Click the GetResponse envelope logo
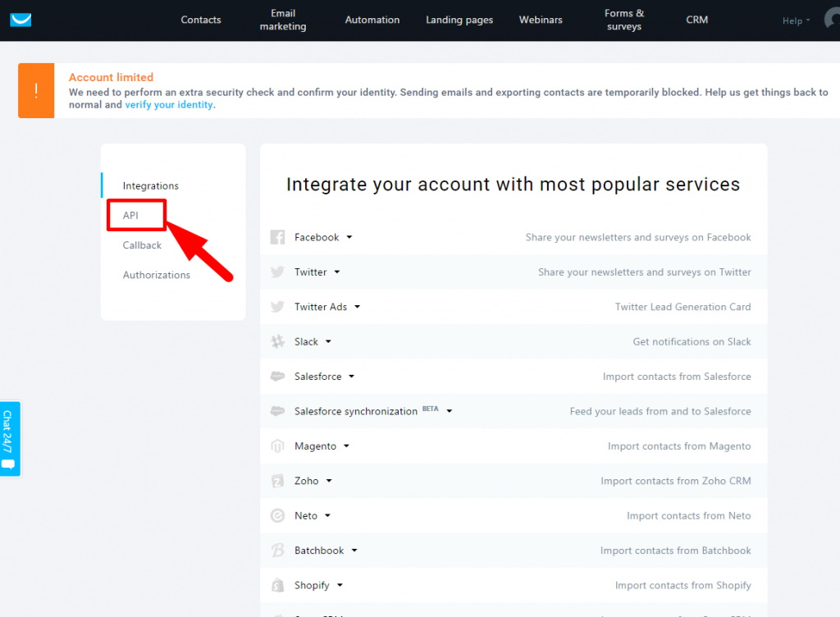 pyautogui.click(x=21, y=20)
